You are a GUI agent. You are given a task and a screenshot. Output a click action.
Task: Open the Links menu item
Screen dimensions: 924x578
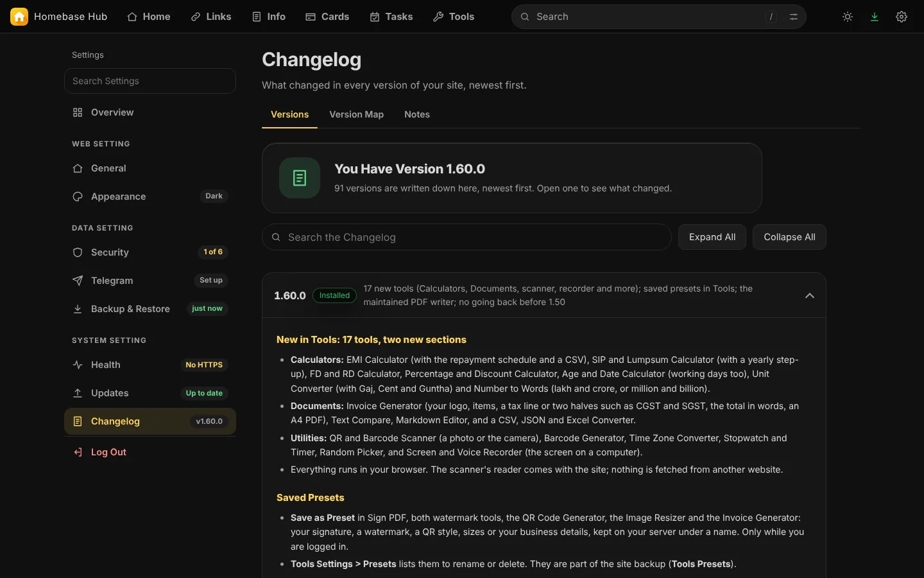(x=211, y=17)
